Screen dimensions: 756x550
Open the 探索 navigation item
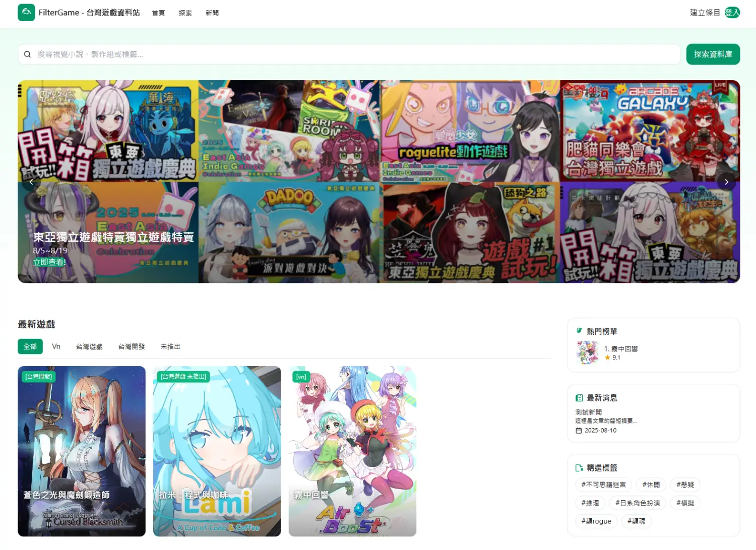tap(185, 13)
